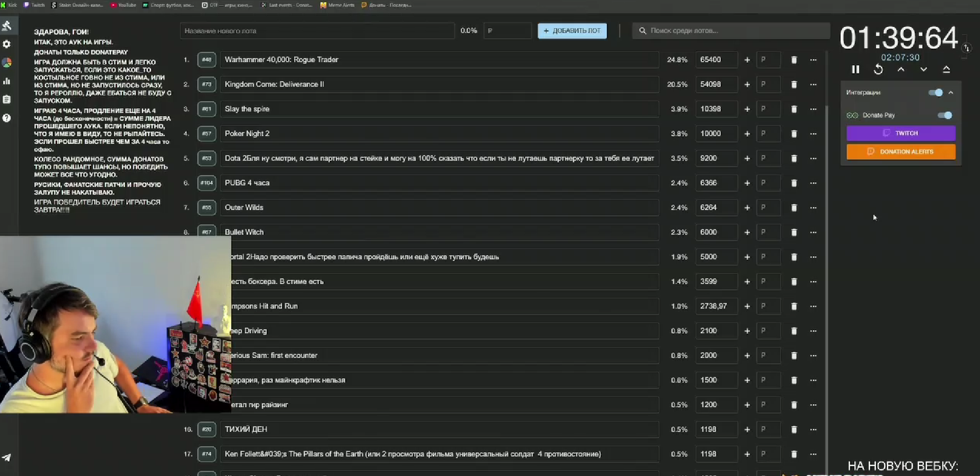
Task: Focus the Поиск среди лотов search field
Action: [731, 31]
